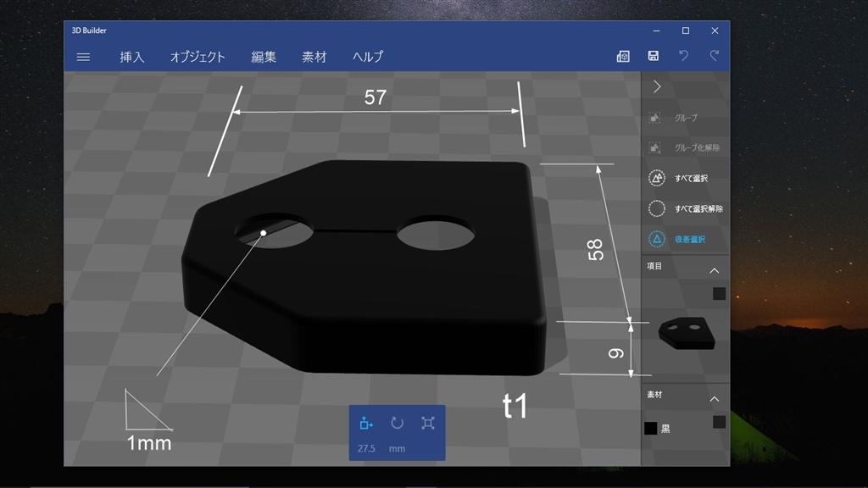868x488 pixels.
Task: Click the 27.5 value field
Action: [x=366, y=448]
